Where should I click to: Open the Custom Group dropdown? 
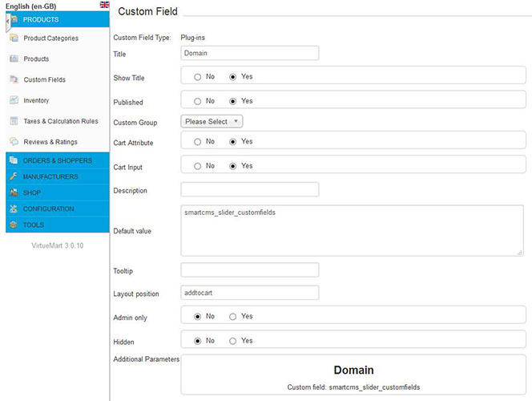212,122
